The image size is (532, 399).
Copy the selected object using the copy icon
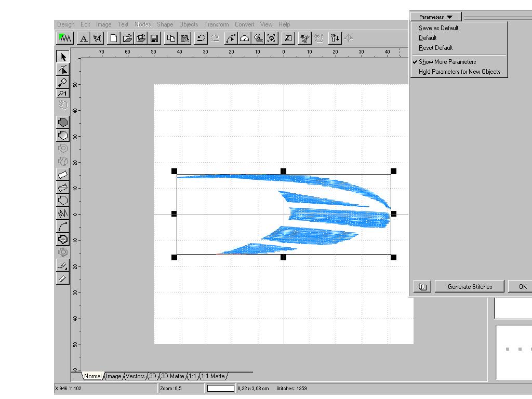(171, 38)
